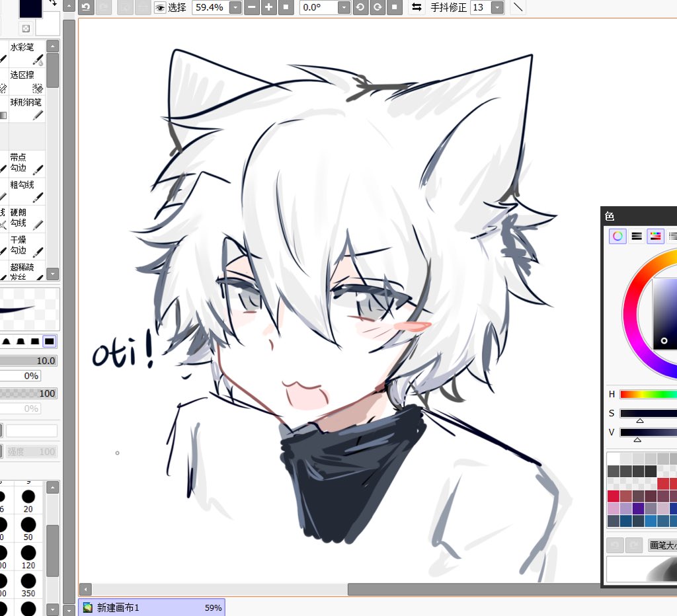Switch to the 新建画布1 canvas tab
The height and width of the screenshot is (616, 677).
pyautogui.click(x=151, y=607)
